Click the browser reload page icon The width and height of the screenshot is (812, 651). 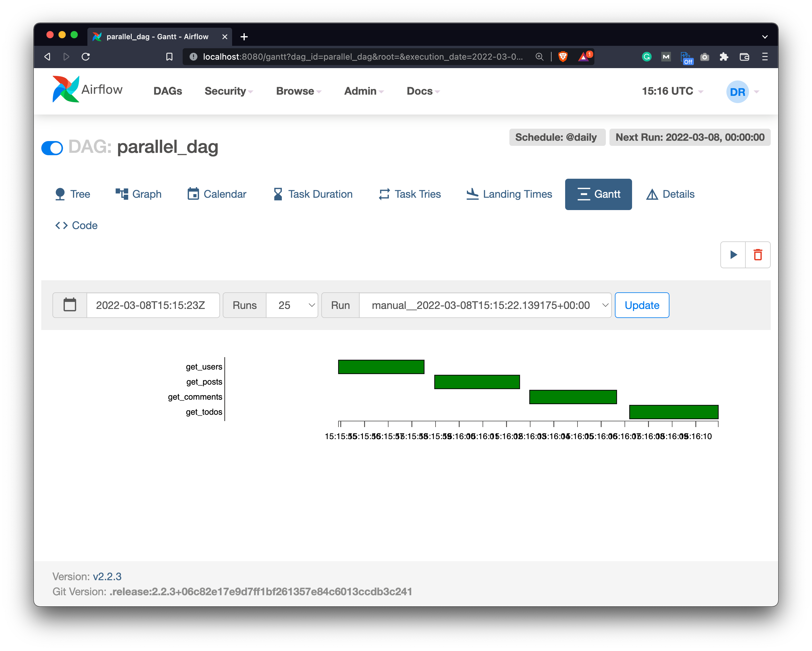[x=86, y=57]
